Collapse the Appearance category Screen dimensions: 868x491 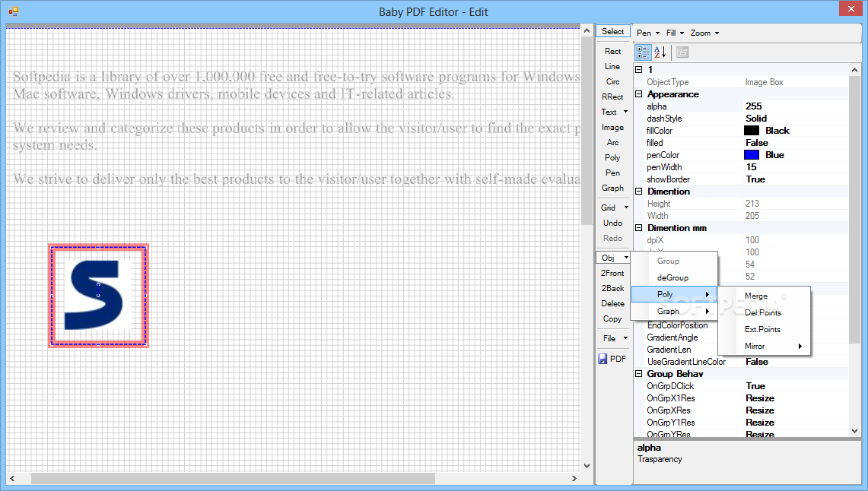(x=638, y=94)
